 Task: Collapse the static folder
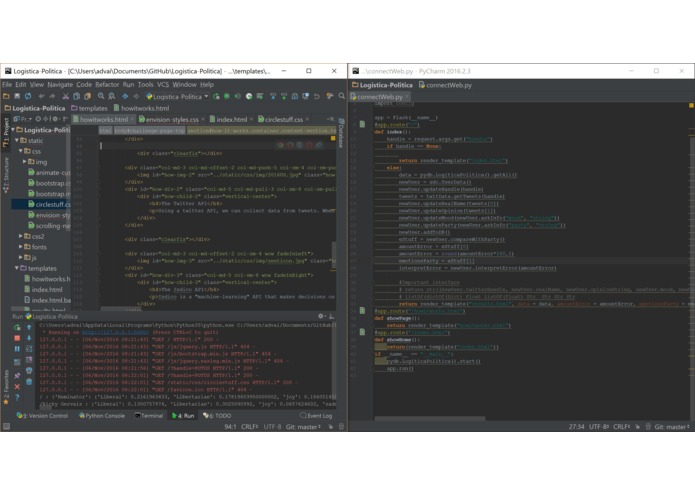point(17,140)
